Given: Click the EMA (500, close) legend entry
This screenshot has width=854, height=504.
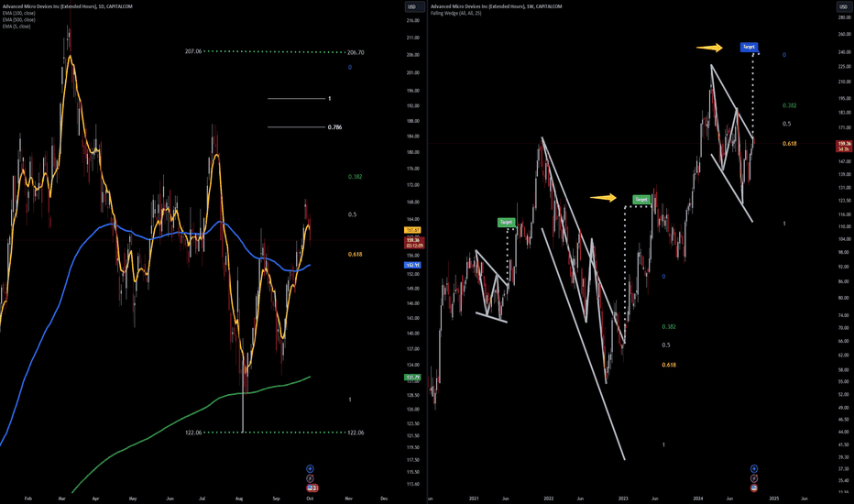Looking at the screenshot, I should click(x=18, y=19).
